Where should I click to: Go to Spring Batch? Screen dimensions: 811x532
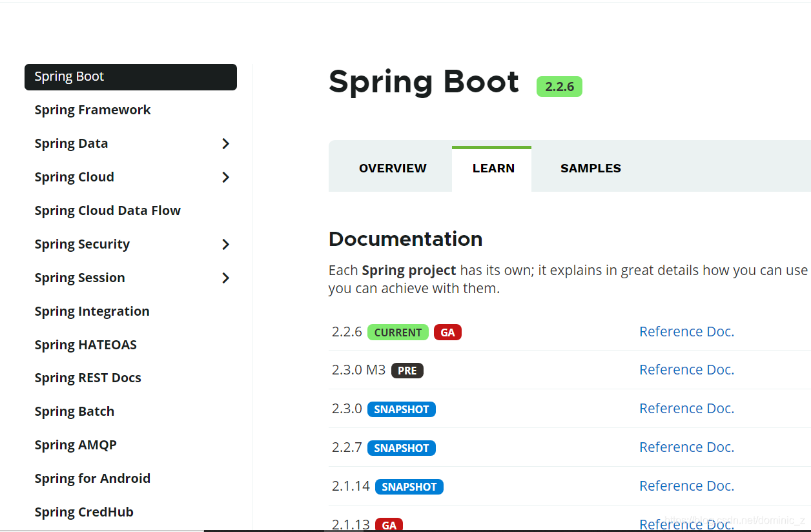(x=74, y=411)
